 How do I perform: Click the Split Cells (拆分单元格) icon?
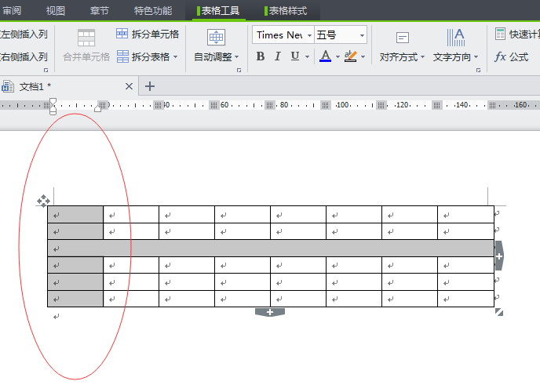[122, 34]
